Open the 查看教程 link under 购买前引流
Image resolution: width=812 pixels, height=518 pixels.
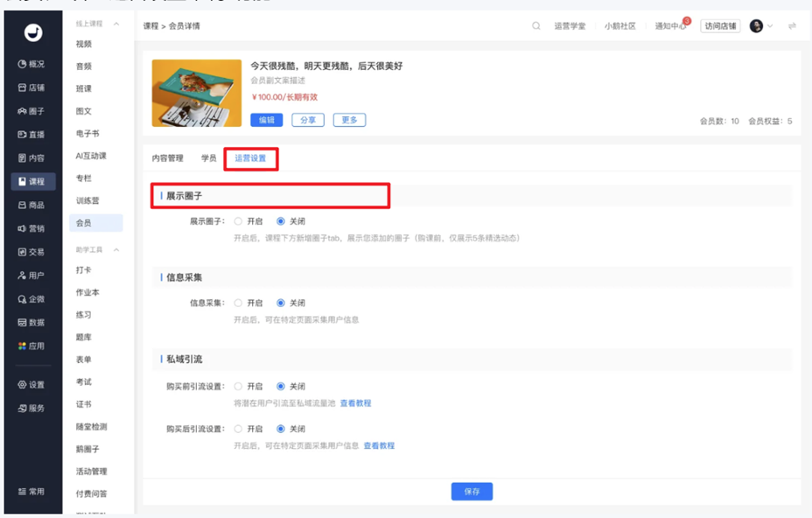pos(356,403)
